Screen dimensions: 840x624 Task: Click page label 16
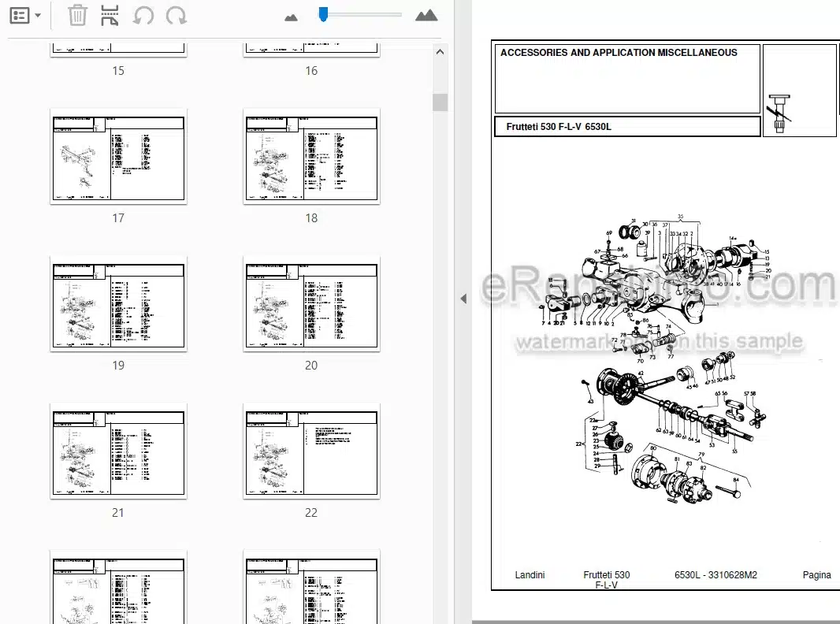coord(311,71)
